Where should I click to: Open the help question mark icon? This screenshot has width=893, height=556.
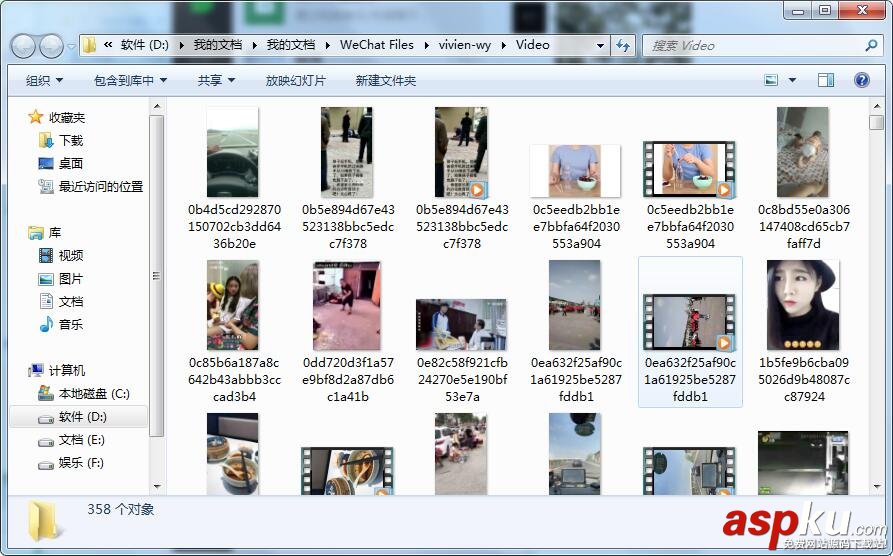862,80
